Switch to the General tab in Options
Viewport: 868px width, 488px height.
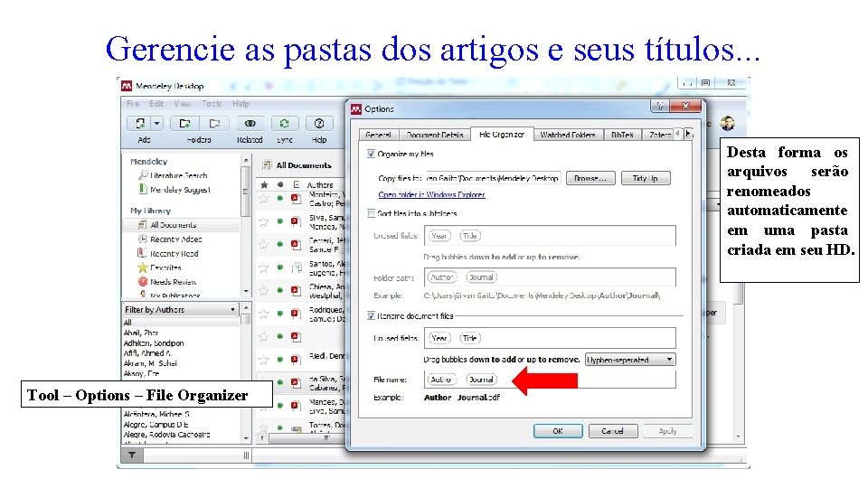click(x=379, y=135)
